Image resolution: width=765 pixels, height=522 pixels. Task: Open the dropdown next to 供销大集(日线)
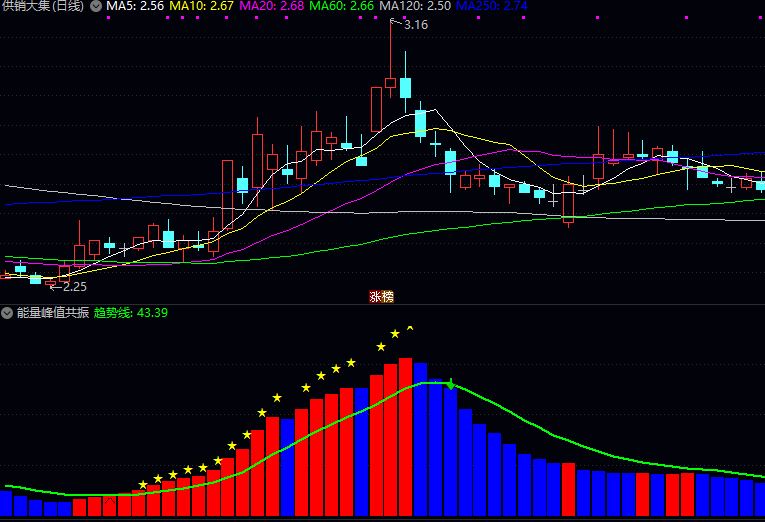pyautogui.click(x=96, y=6)
